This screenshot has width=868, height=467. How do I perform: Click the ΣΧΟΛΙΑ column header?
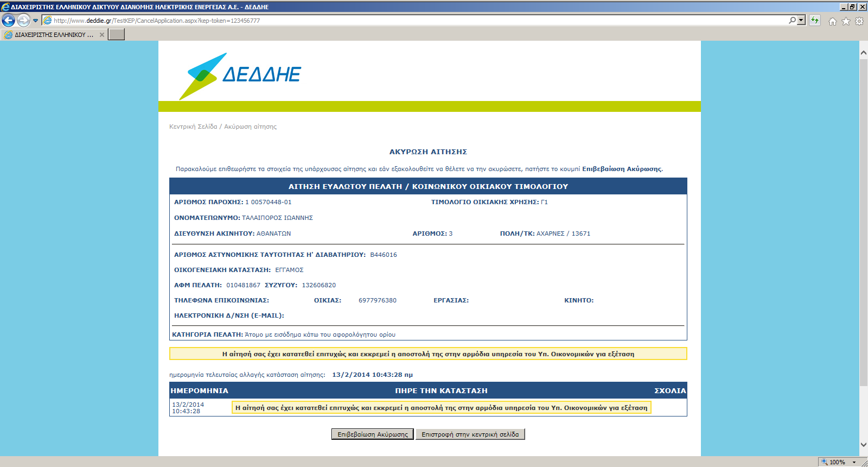click(x=670, y=390)
